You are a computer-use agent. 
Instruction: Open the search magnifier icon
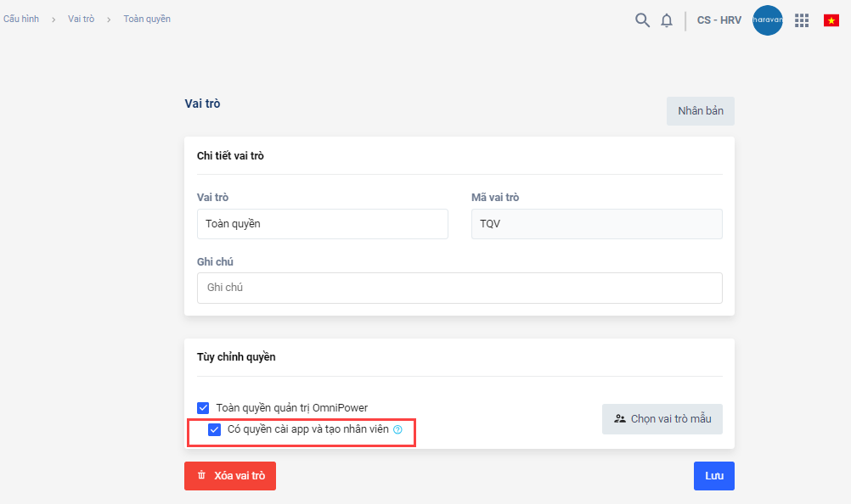click(x=642, y=20)
